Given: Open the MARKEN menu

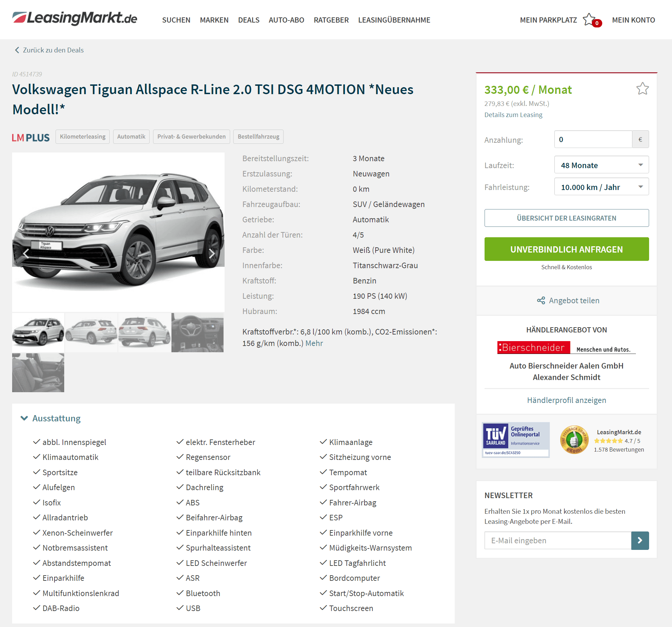Looking at the screenshot, I should click(x=214, y=20).
